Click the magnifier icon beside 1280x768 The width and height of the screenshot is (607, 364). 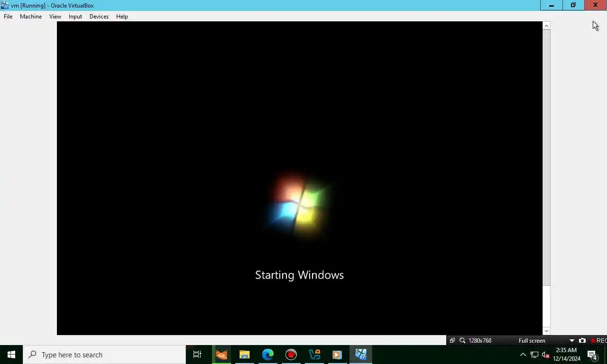(x=462, y=340)
